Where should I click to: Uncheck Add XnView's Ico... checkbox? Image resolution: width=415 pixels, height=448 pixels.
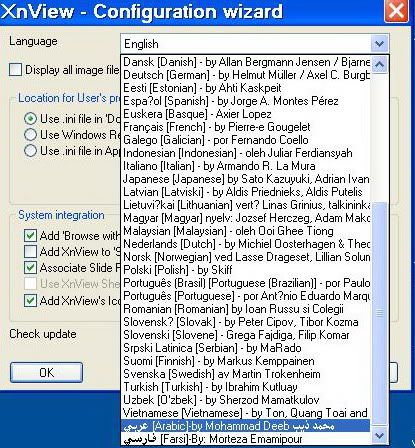(30, 301)
